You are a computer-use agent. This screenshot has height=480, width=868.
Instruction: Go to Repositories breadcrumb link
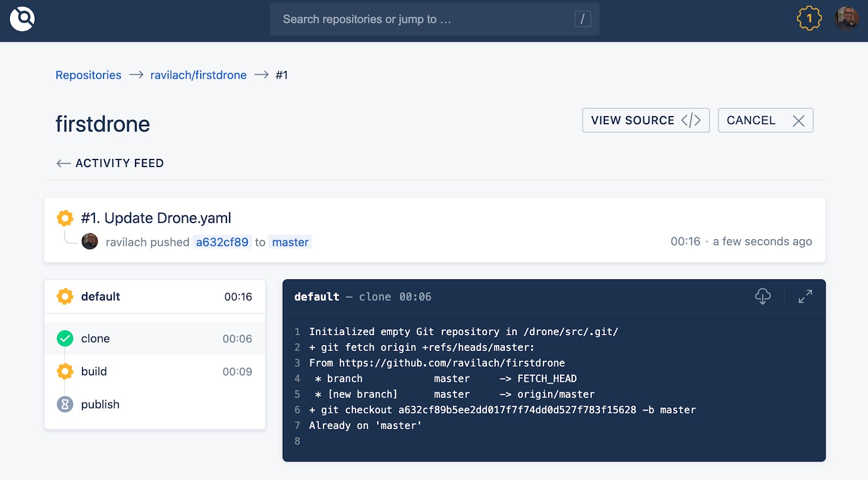(x=88, y=75)
